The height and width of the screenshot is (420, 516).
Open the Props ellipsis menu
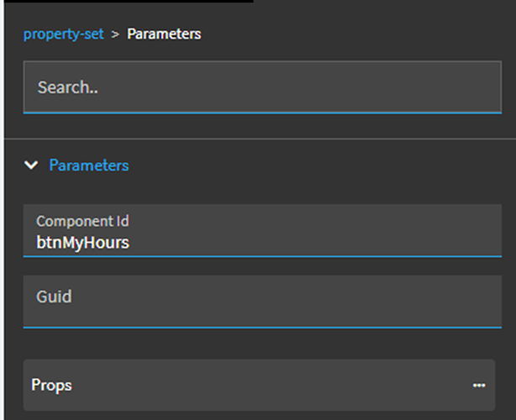coord(478,386)
